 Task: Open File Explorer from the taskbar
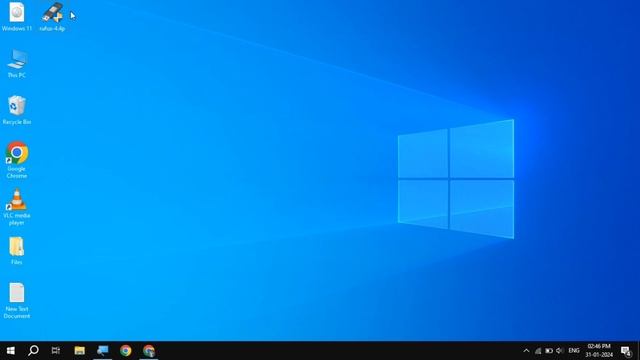[80, 351]
